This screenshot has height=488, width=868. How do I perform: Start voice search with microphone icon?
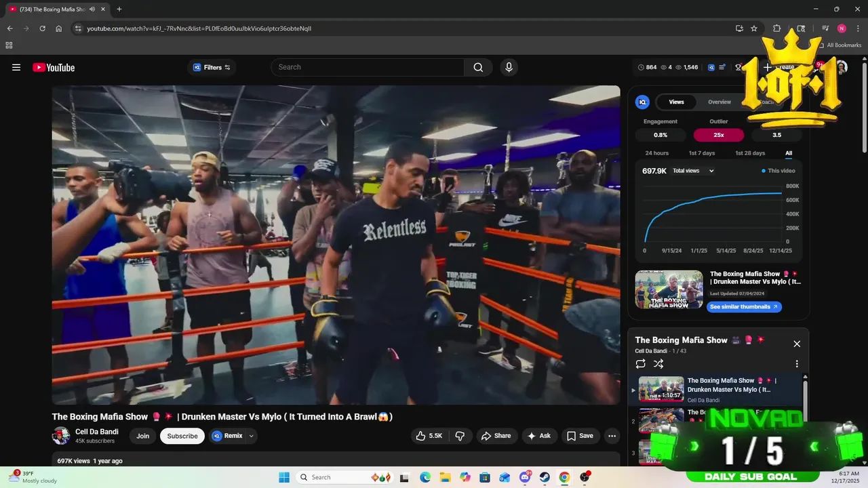(x=509, y=67)
